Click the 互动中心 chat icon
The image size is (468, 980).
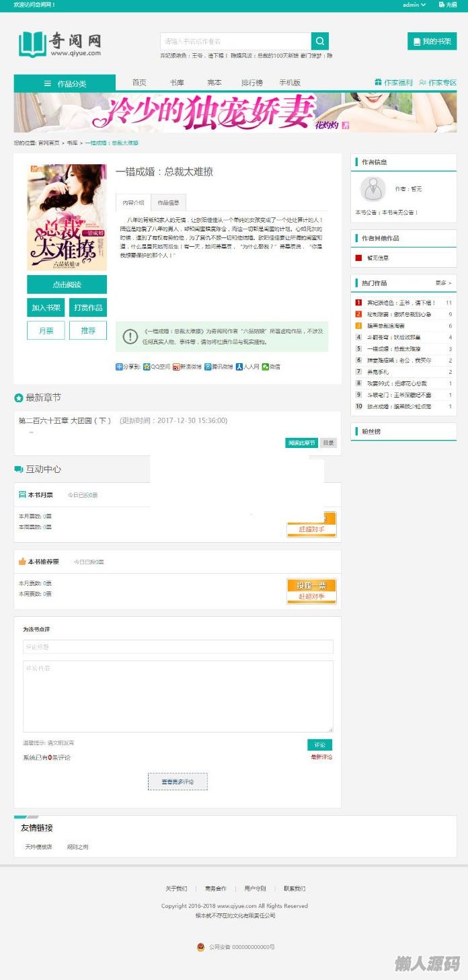point(19,469)
